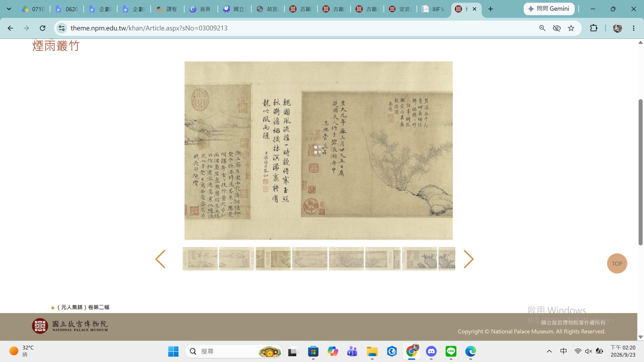
Task: Click the 問問 Gemini button
Action: click(549, 9)
